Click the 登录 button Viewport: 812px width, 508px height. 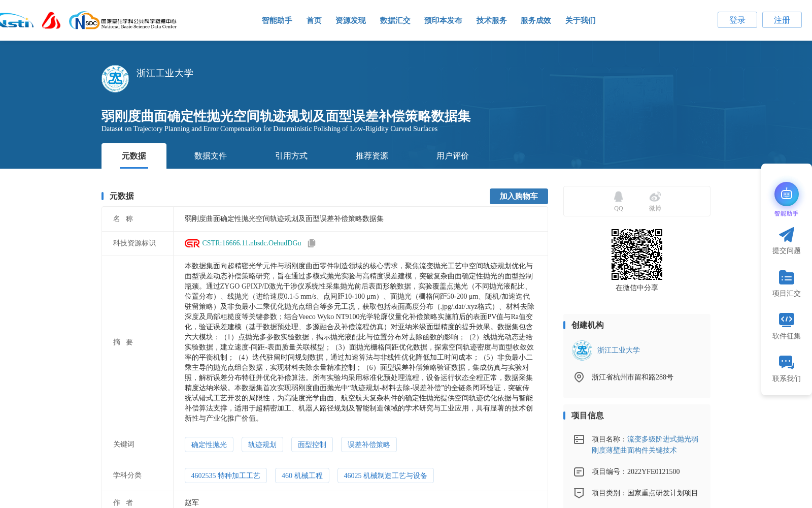737,20
